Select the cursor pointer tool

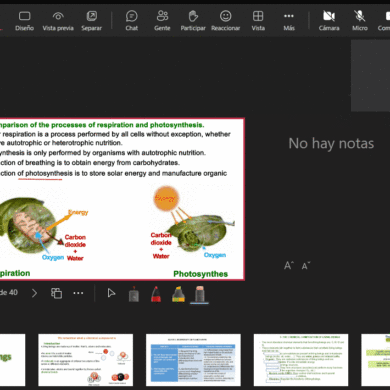point(111,293)
